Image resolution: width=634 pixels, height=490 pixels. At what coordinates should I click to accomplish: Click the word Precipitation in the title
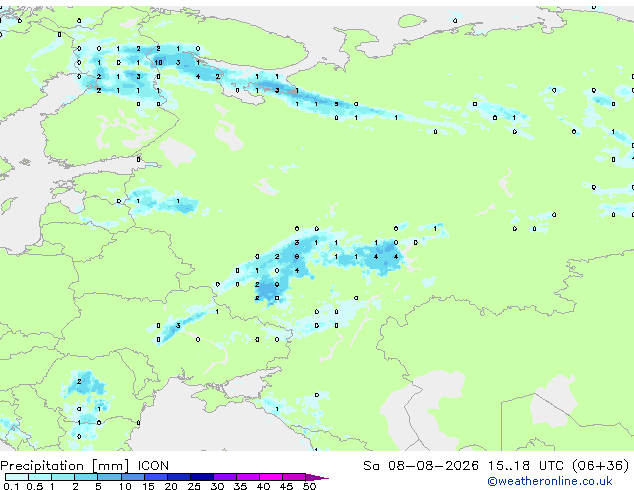[x=42, y=466]
